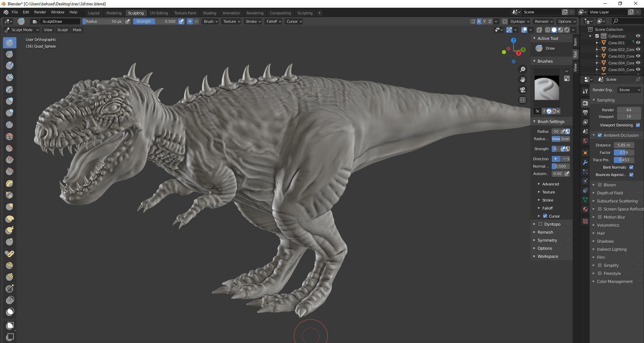Viewport: 644px width, 343px height.
Task: Open the Render Engine Eevee dropdown
Action: pos(629,90)
